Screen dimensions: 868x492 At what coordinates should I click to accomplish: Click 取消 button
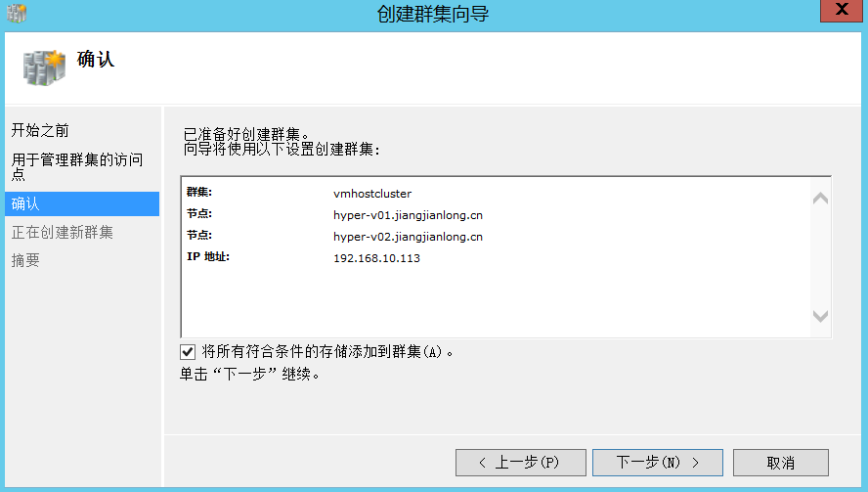(x=781, y=463)
